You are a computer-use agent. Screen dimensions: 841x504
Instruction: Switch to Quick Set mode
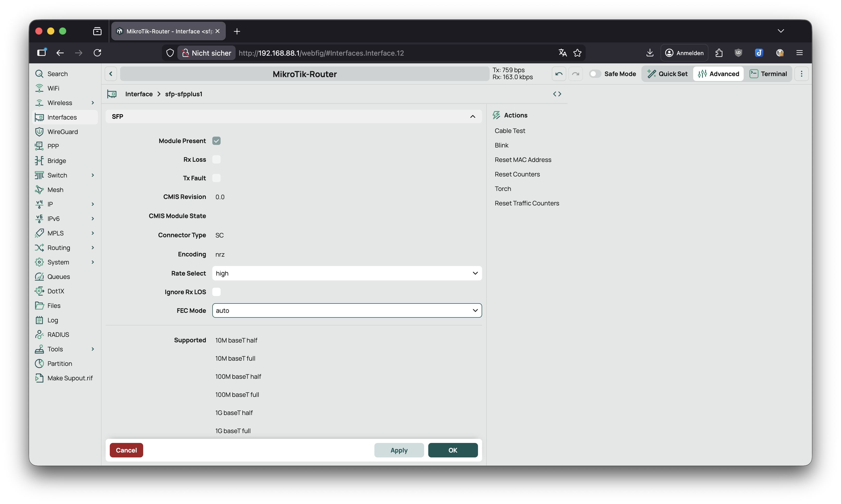click(x=667, y=74)
